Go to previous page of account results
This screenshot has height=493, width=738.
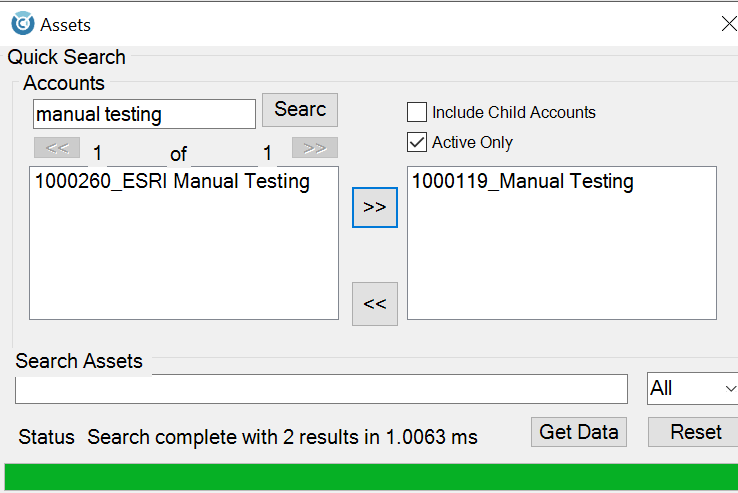pos(57,148)
